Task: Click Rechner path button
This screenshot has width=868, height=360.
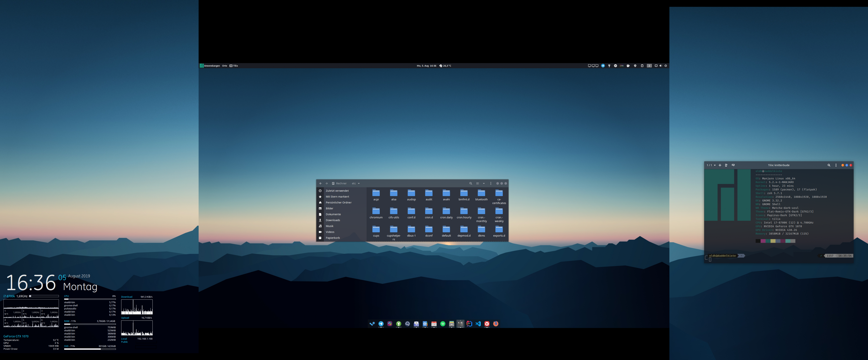Action: click(x=339, y=184)
